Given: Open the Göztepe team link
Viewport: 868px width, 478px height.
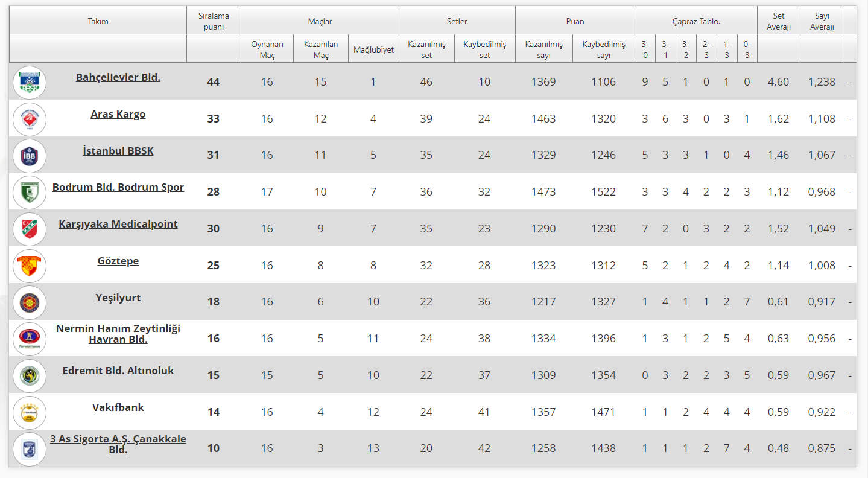Looking at the screenshot, I should (x=118, y=261).
